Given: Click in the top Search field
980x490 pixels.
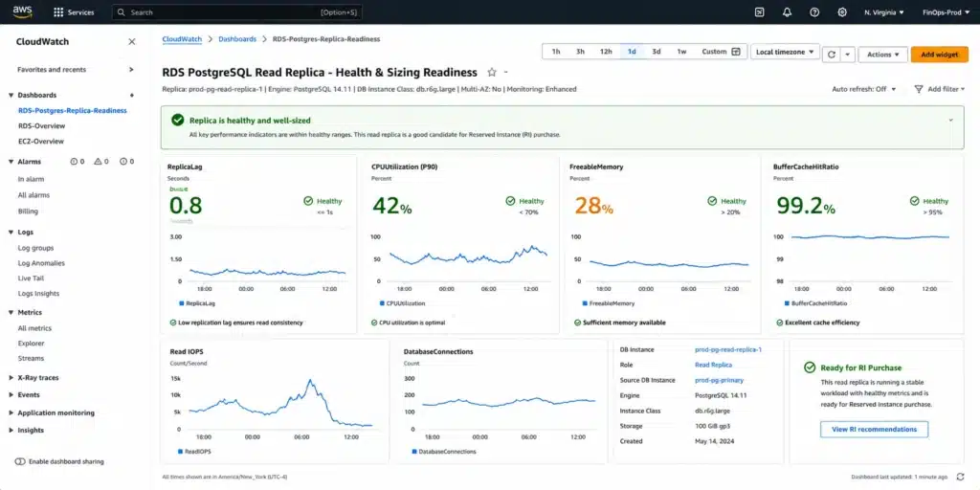Looking at the screenshot, I should tap(237, 12).
